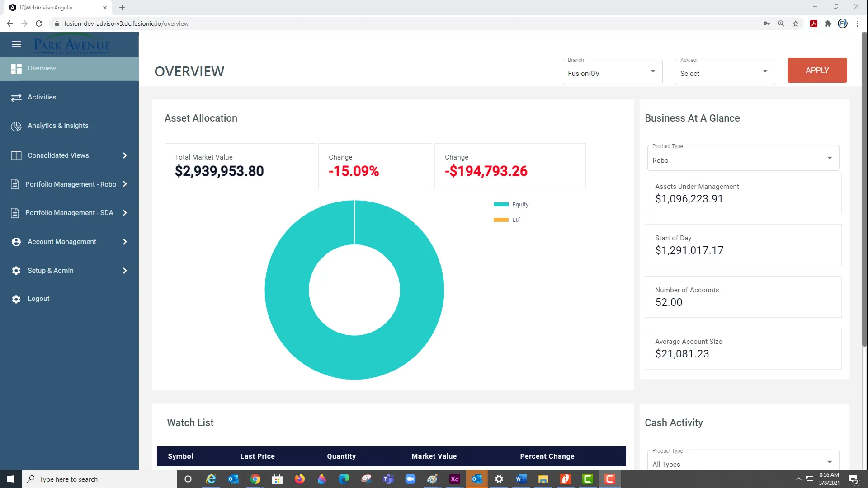Open the Extensions puzzle icon
This screenshot has width=868, height=488.
828,23
